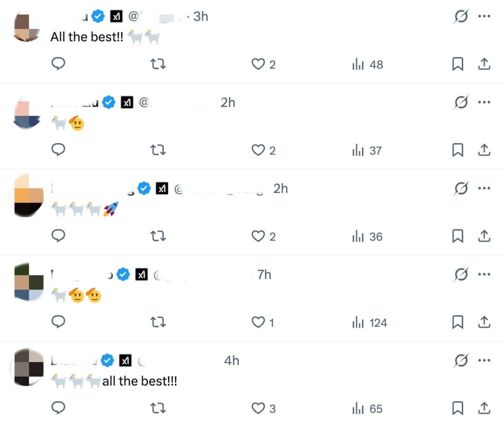Bookmark the "all the best!!!" post
Viewport: 504px width, 426px height.
[458, 408]
